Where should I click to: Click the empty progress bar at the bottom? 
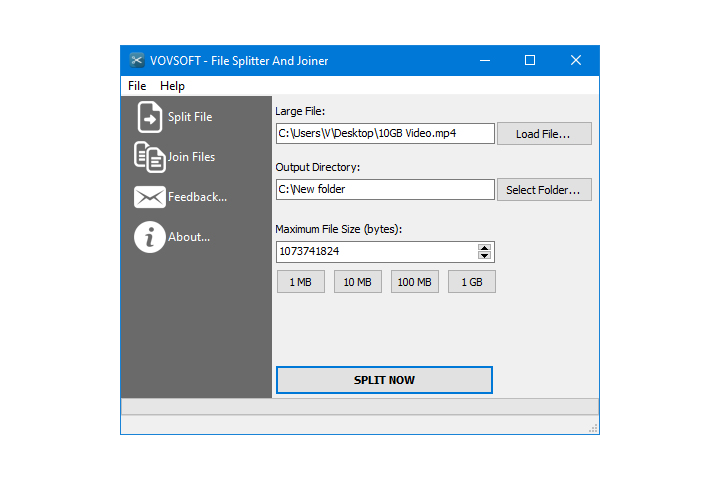pos(360,407)
